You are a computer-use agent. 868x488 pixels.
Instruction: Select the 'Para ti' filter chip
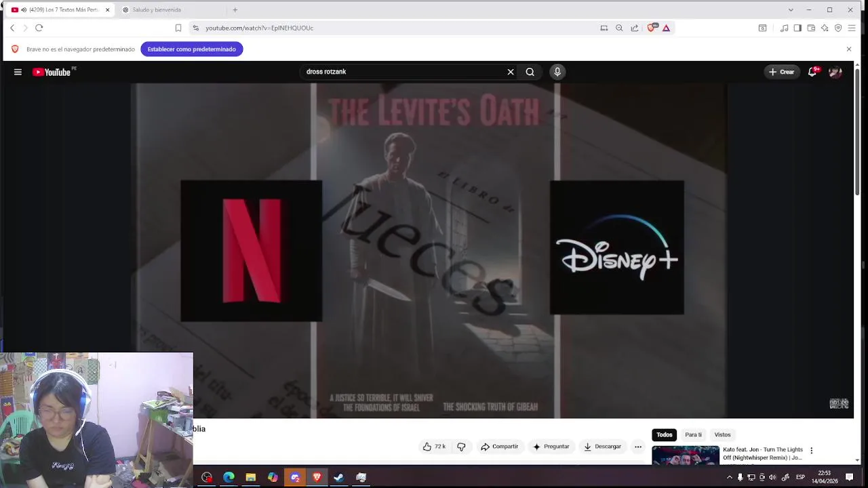(x=693, y=434)
